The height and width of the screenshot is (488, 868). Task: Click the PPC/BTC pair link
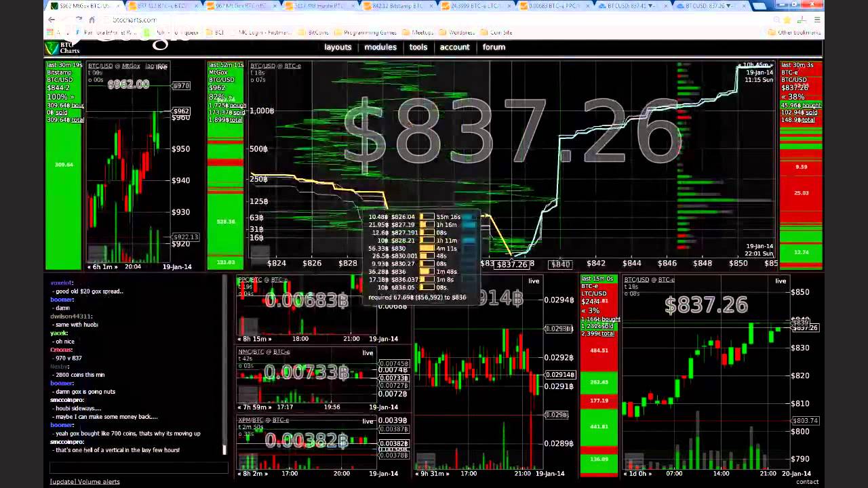pyautogui.click(x=249, y=280)
